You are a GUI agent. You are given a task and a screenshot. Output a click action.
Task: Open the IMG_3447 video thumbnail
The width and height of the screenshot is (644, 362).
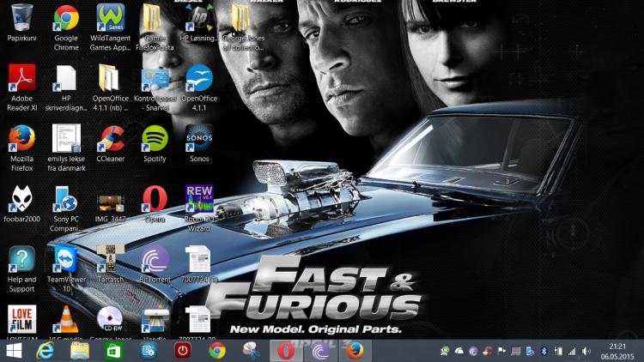click(111, 202)
